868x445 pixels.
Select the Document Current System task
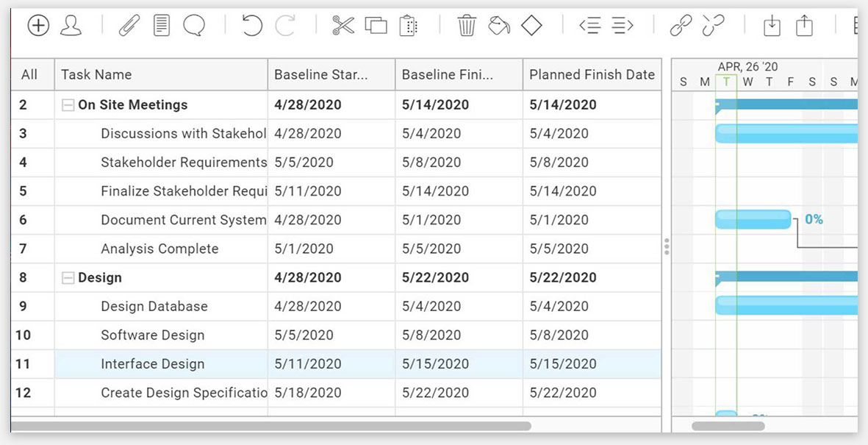tap(184, 220)
